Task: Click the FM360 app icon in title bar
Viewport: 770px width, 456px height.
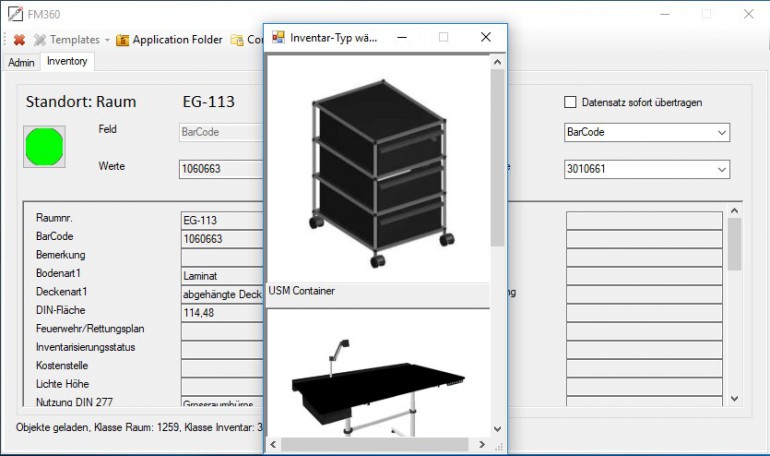Action: click(x=15, y=14)
